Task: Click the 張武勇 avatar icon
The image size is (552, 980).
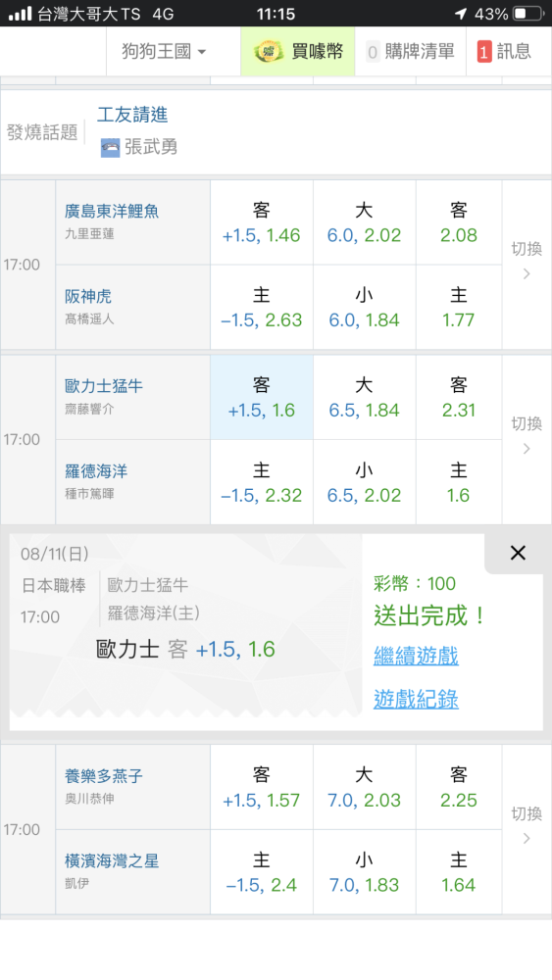Action: pos(110,148)
